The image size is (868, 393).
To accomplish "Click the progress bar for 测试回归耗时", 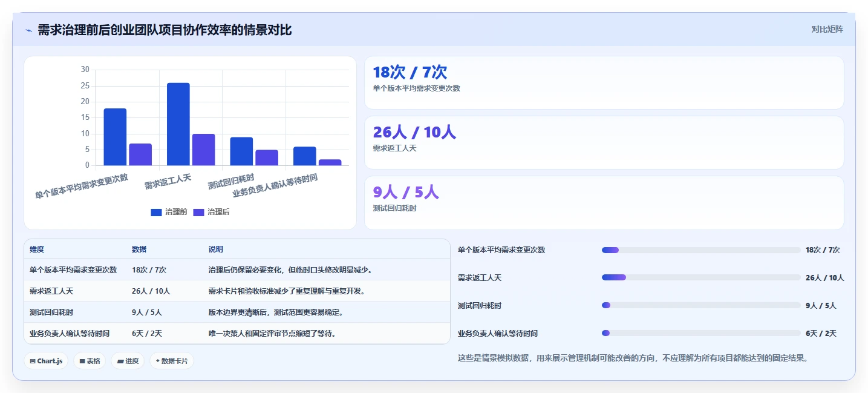I will coord(701,305).
